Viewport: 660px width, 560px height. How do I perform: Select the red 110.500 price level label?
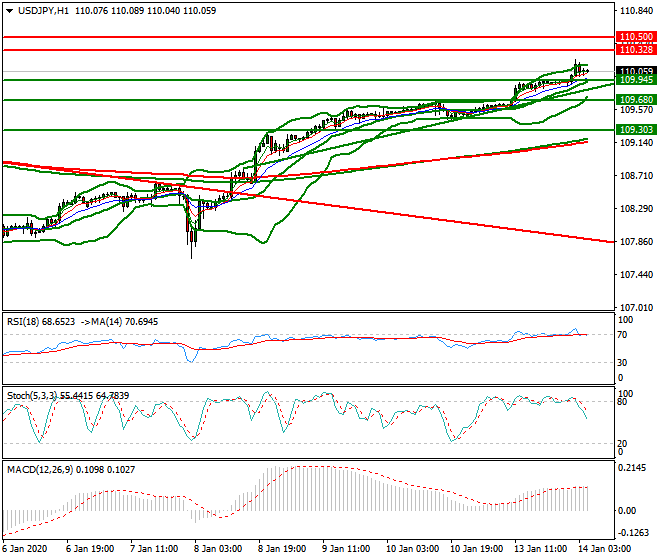[x=636, y=37]
